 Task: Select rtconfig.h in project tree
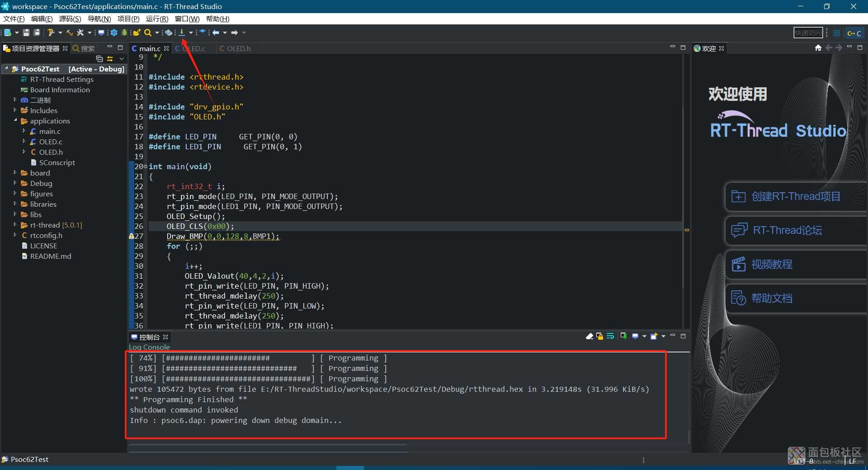click(46, 235)
